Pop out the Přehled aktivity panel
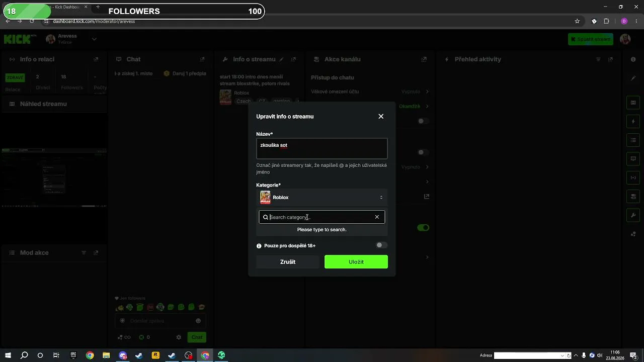The height and width of the screenshot is (362, 644). [x=611, y=59]
